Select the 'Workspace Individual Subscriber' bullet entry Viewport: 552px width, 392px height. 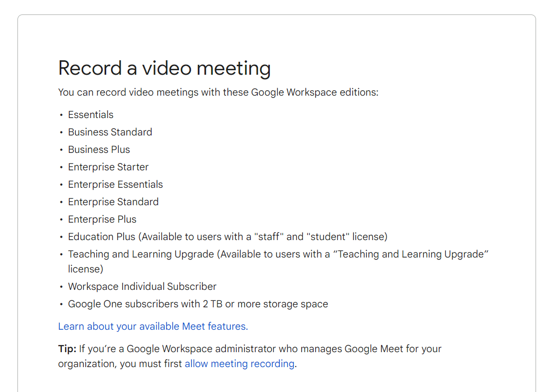[x=142, y=286]
